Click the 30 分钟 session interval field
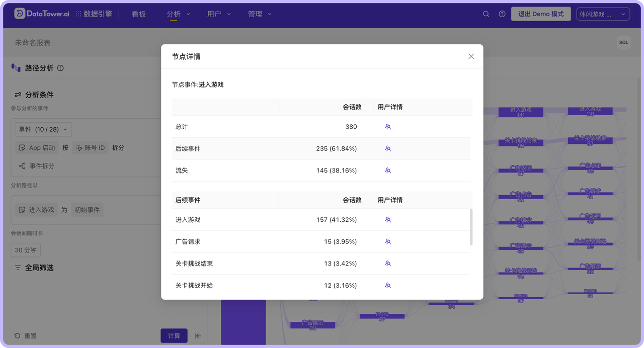This screenshot has width=644, height=348. [x=25, y=250]
